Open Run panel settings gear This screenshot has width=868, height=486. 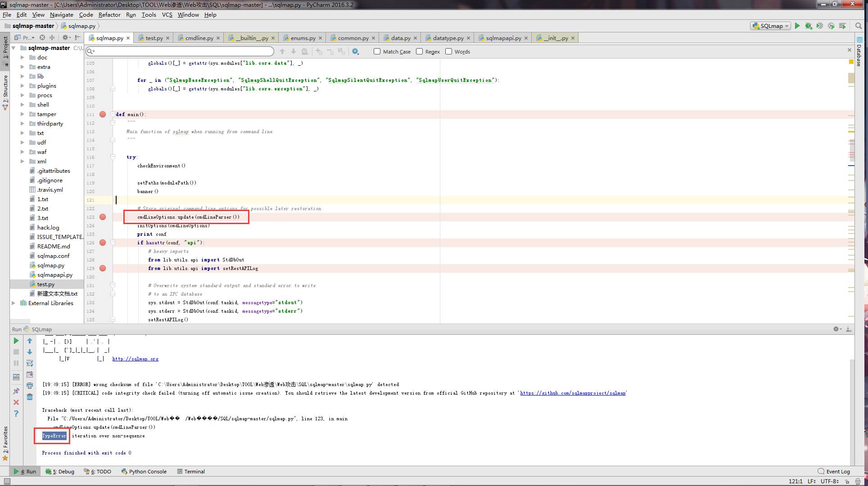[x=837, y=329]
